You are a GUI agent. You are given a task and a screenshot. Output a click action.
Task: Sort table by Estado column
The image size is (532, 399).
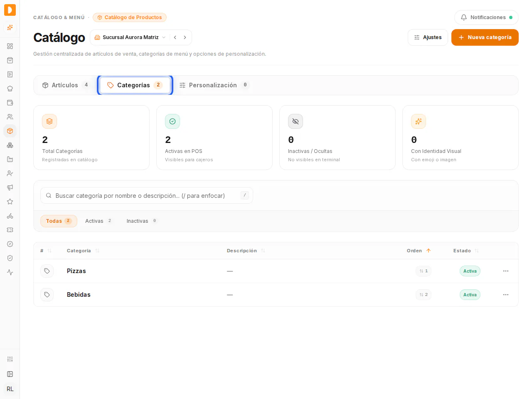[466, 251]
